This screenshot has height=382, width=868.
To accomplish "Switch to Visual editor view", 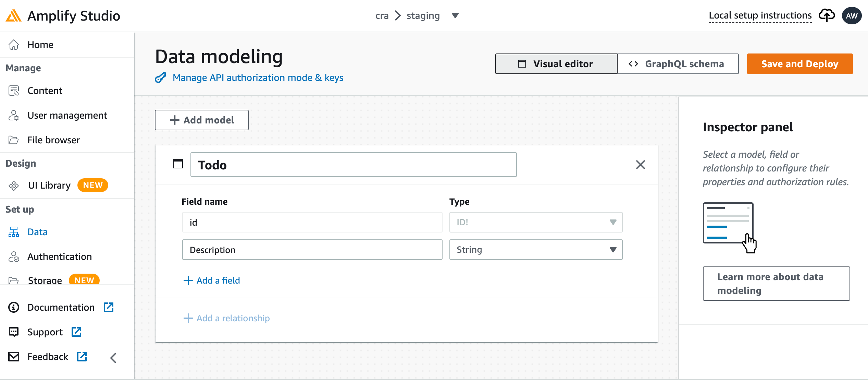I will (x=555, y=63).
